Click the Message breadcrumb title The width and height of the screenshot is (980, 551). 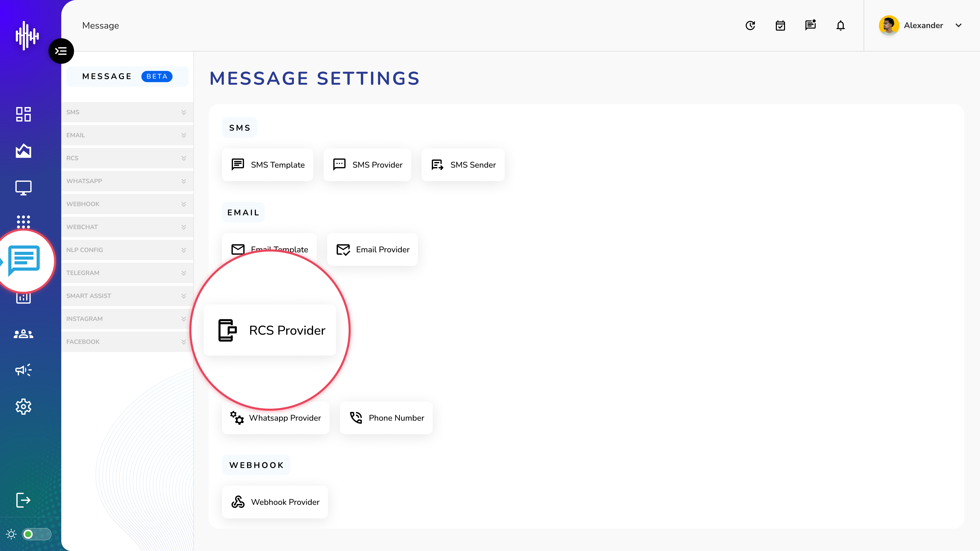[x=100, y=26]
